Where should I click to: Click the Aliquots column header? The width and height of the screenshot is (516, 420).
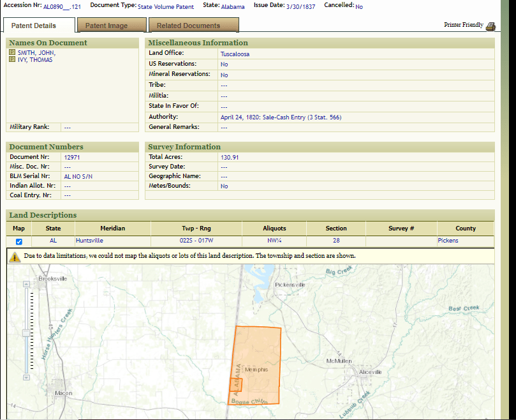tap(274, 229)
